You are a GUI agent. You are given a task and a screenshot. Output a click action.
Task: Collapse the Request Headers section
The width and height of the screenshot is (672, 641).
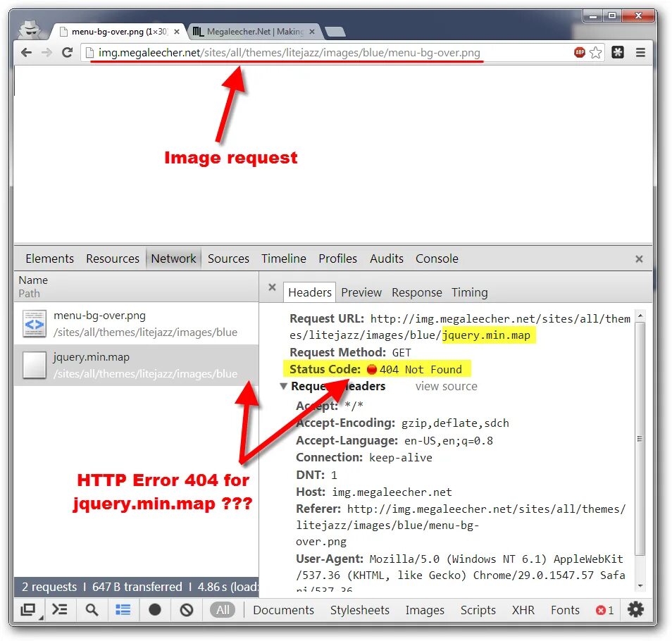(x=283, y=386)
